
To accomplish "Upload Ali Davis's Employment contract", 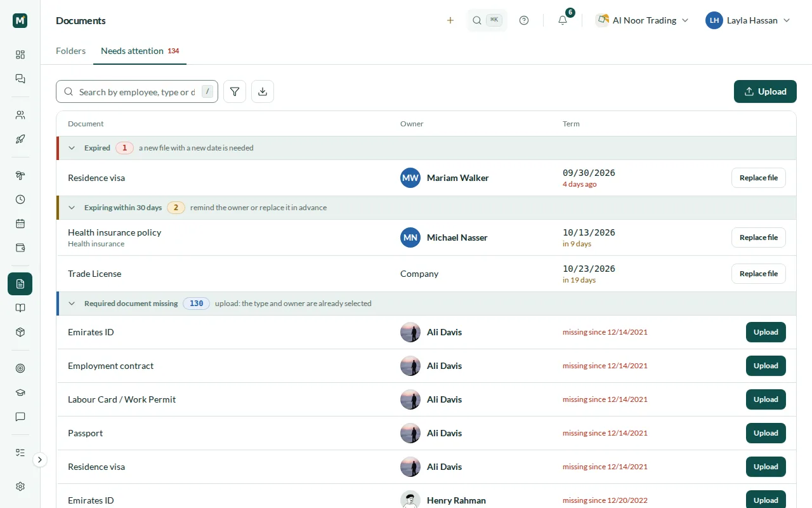I will click(766, 366).
